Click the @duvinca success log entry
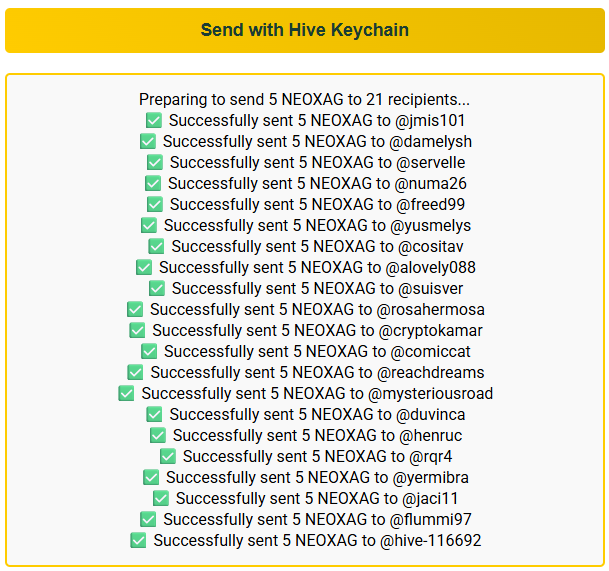The width and height of the screenshot is (609, 571). (x=306, y=414)
